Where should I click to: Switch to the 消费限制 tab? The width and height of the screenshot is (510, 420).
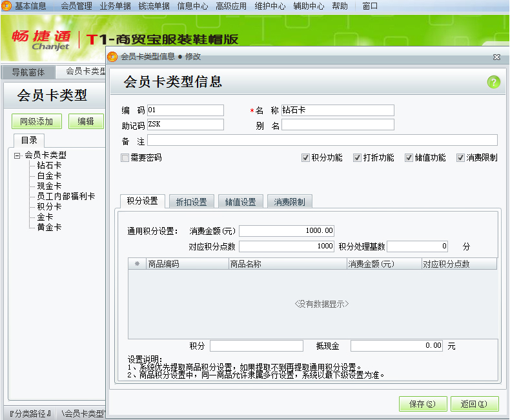[x=289, y=202]
